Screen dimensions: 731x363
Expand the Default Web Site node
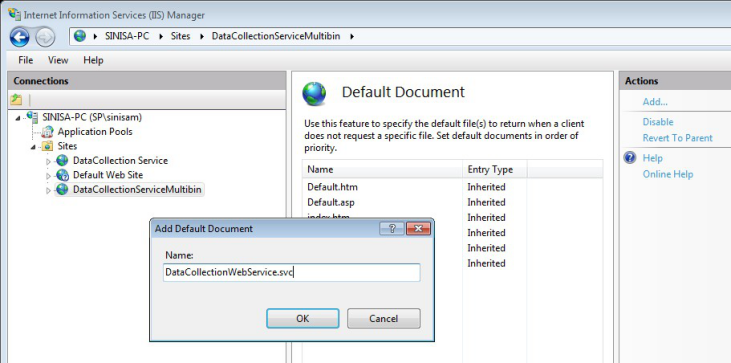(x=48, y=176)
